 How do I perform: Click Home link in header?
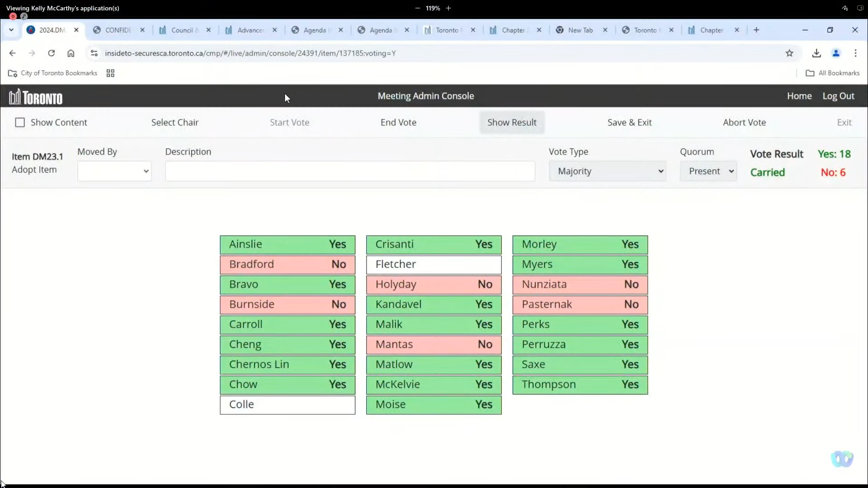pos(799,96)
